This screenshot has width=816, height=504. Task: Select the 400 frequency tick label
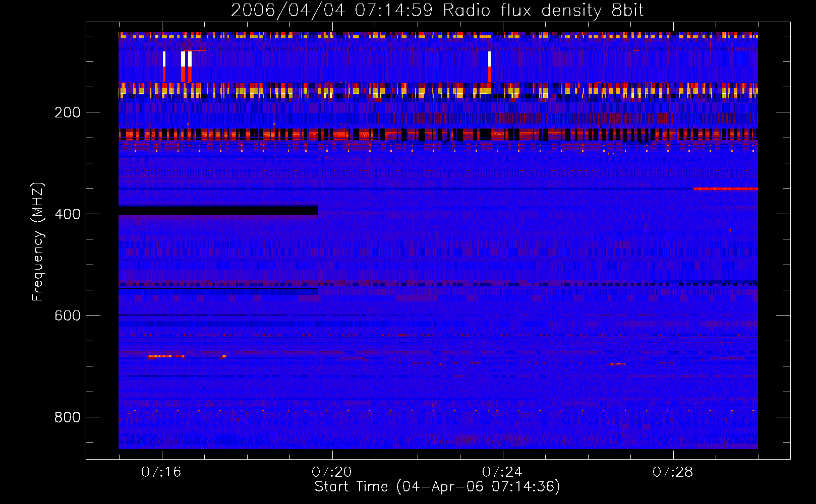[x=68, y=214]
